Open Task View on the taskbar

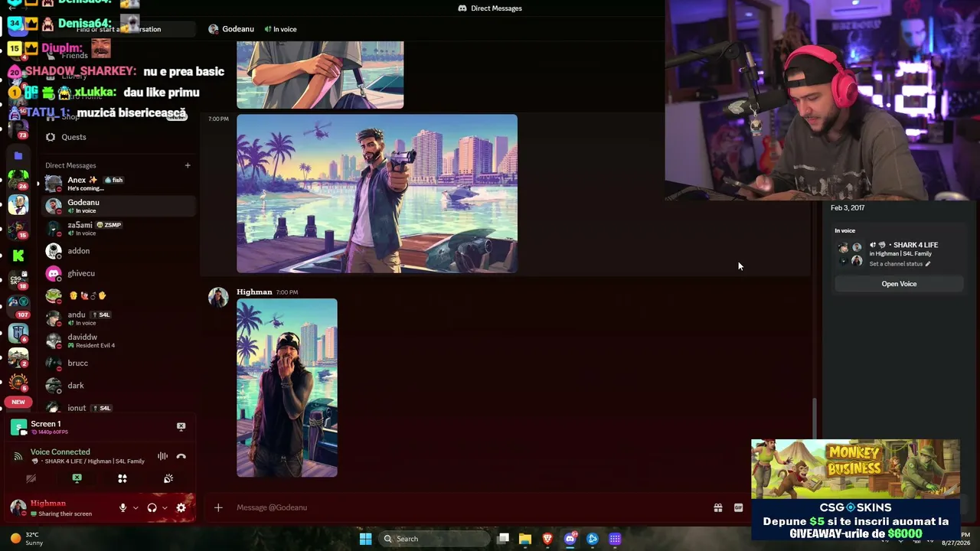point(503,539)
